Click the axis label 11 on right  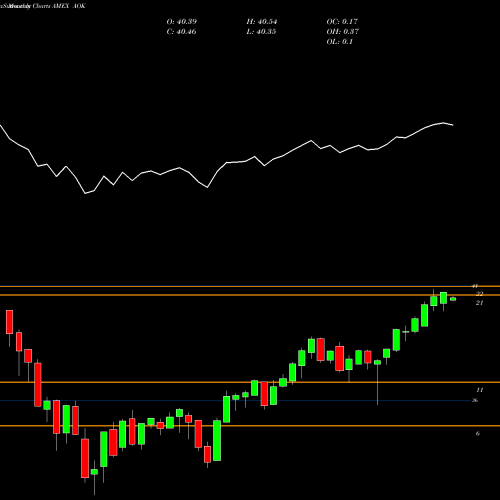coord(480,390)
